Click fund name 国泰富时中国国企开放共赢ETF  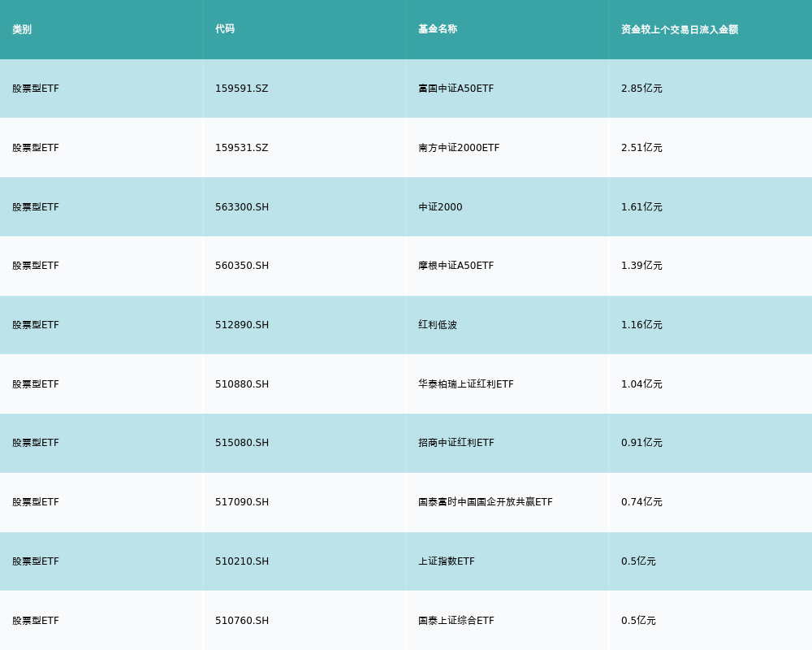[486, 502]
